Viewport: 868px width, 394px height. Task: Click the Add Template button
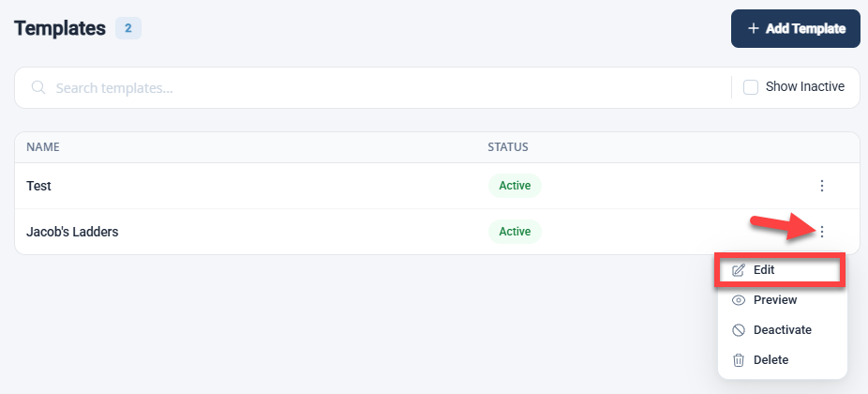pyautogui.click(x=796, y=28)
